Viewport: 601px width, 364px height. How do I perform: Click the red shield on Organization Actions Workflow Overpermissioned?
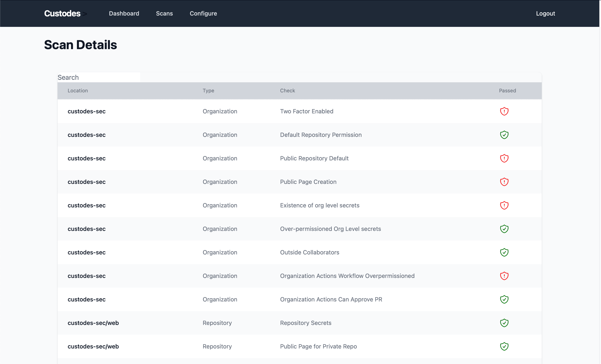click(x=504, y=276)
